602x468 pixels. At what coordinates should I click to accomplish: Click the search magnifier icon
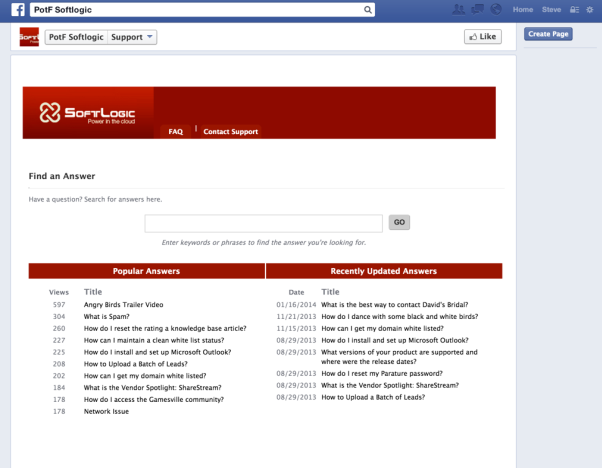click(368, 10)
